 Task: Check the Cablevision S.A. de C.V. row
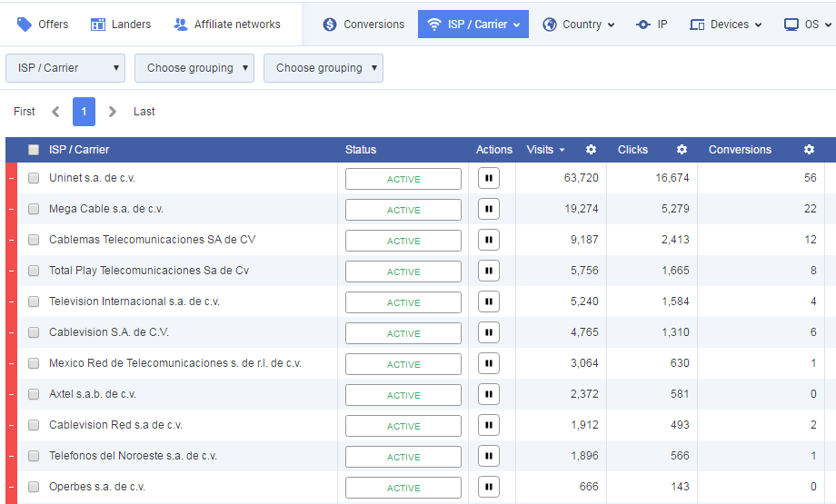tap(34, 332)
